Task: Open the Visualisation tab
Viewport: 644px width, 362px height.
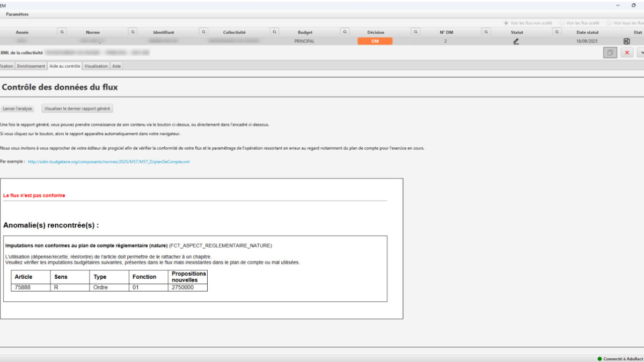Action: tap(96, 66)
